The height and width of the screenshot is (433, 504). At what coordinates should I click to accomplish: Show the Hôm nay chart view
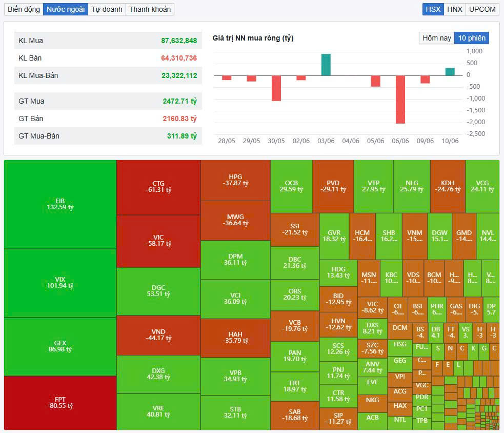point(436,38)
